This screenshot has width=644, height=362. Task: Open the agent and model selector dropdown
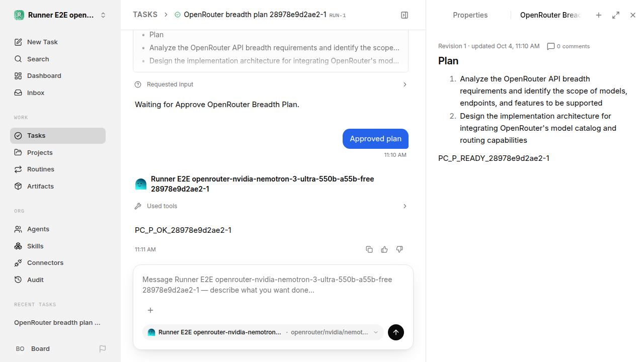point(263,332)
